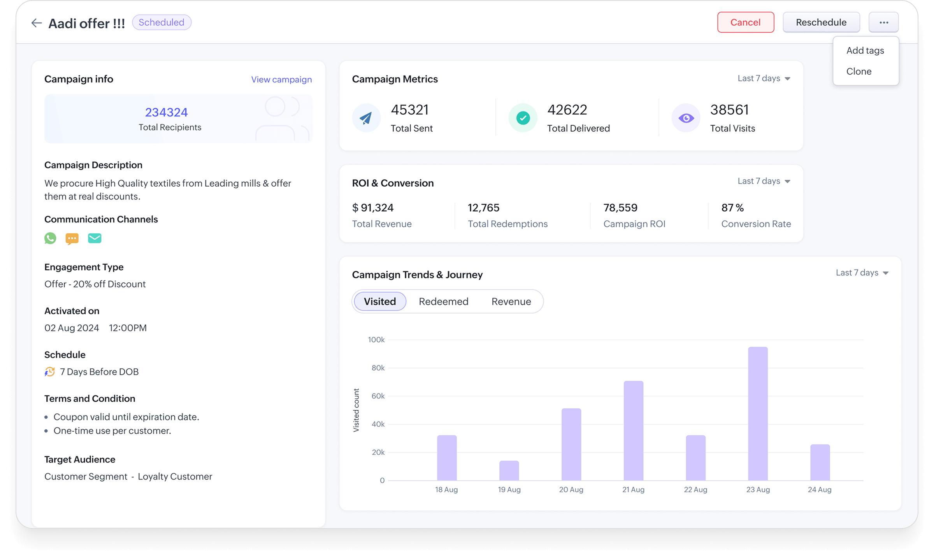
Task: Open the more options ellipsis menu
Action: [x=883, y=22]
